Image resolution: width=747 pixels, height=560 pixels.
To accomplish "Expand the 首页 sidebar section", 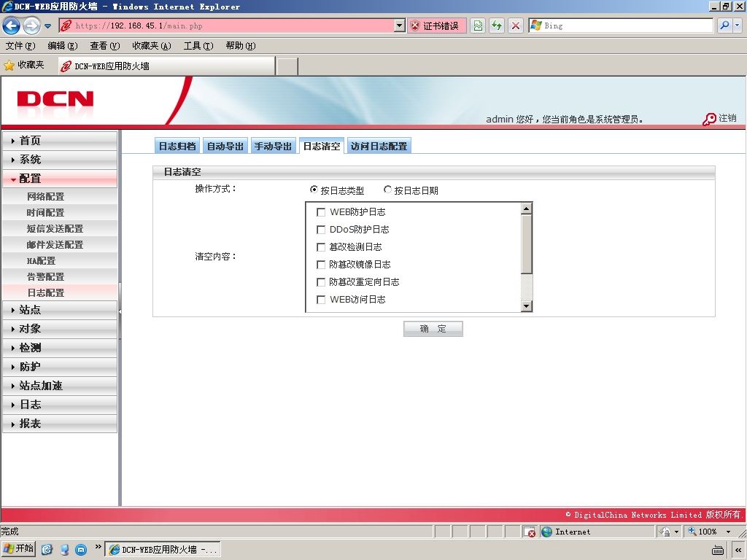I will 60,141.
